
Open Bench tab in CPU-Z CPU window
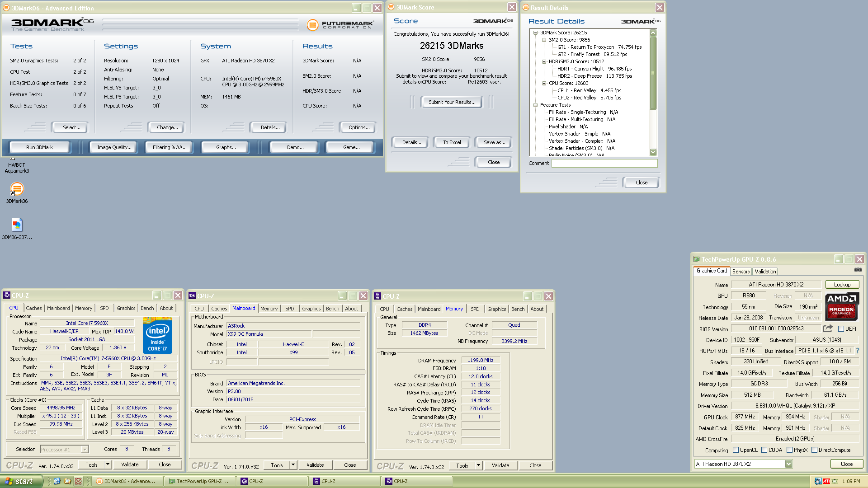tap(147, 308)
